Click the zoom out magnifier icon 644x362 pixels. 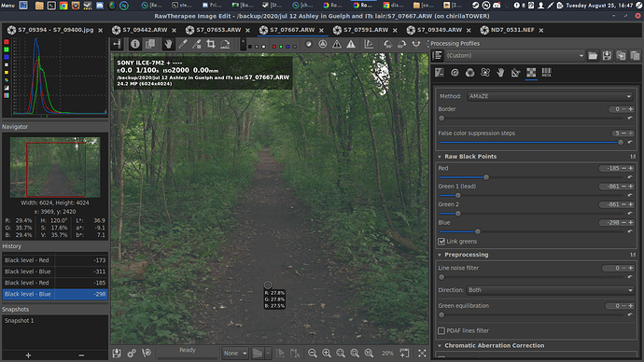(312, 353)
